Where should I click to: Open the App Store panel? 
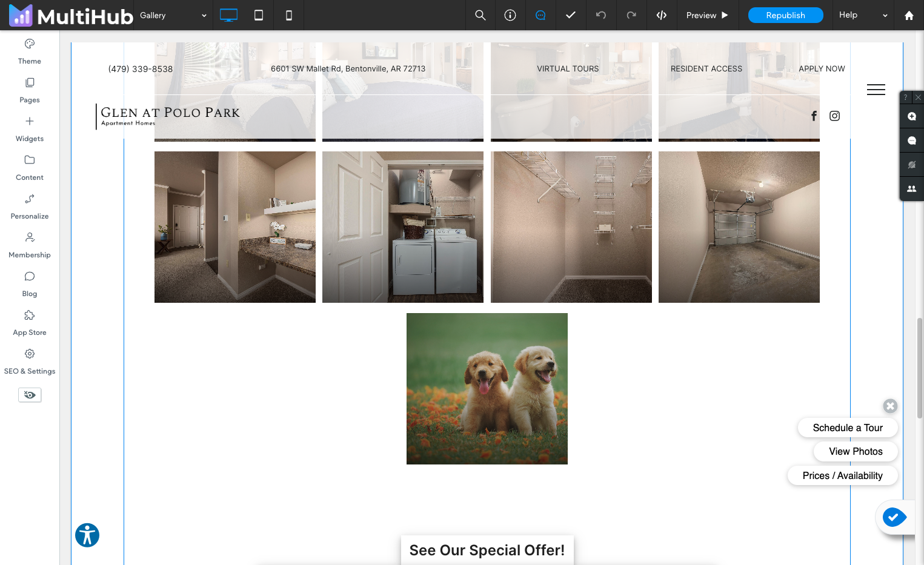click(30, 323)
